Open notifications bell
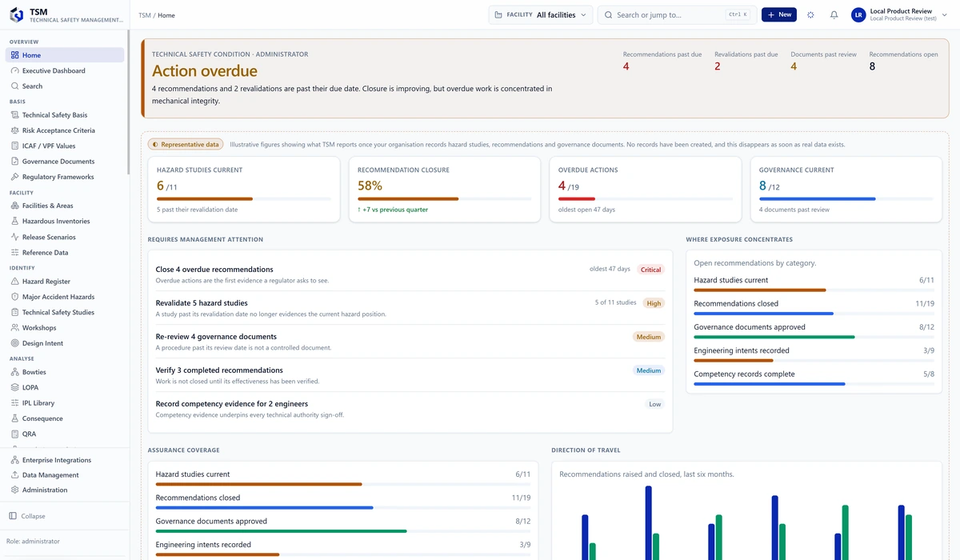Viewport: 960px width, 560px height. [834, 14]
